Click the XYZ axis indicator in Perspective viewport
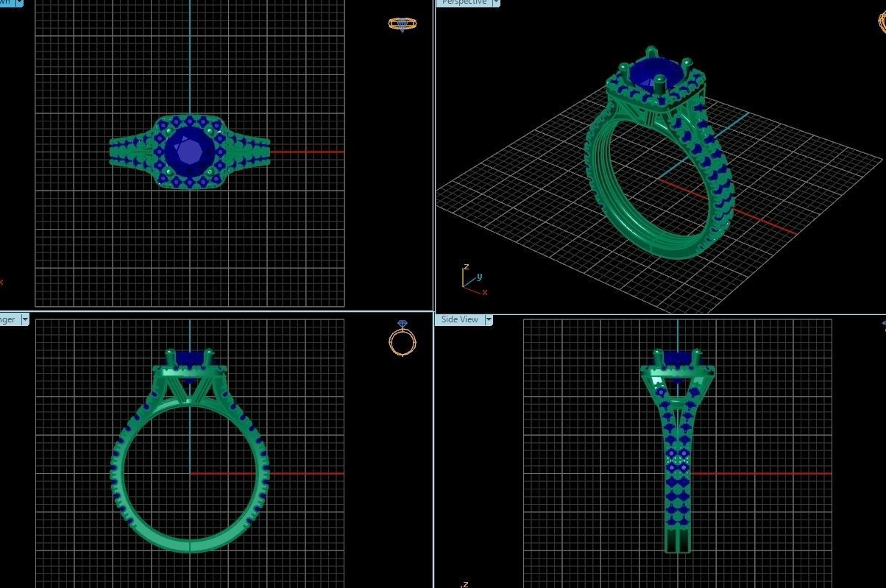 click(474, 280)
